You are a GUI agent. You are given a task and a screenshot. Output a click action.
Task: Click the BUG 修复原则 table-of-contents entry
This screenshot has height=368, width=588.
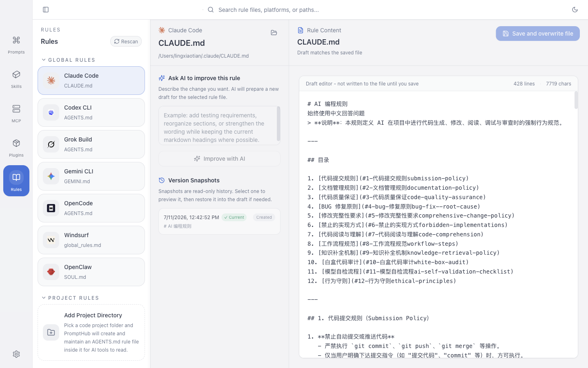pyautogui.click(x=394, y=206)
